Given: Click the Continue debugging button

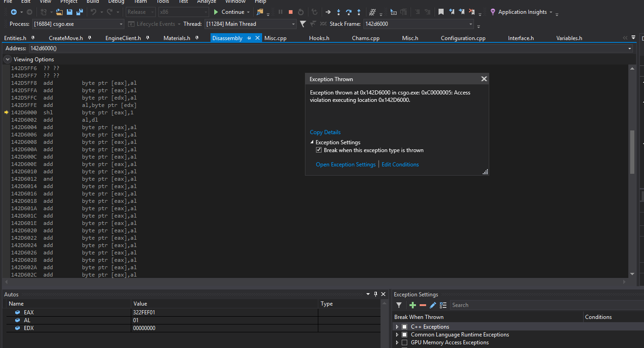Looking at the screenshot, I should 228,12.
